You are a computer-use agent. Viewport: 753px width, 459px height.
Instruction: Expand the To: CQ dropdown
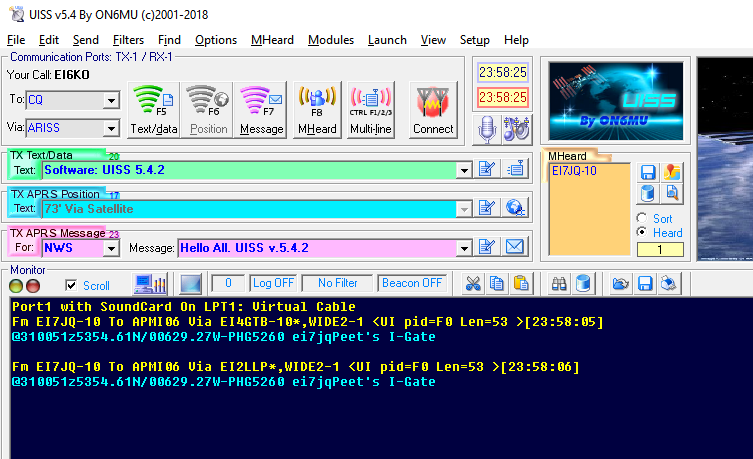point(111,100)
